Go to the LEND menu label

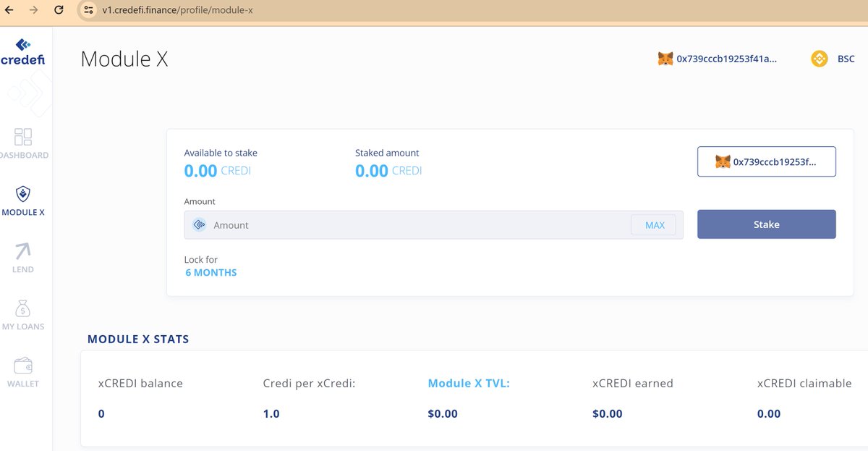[x=23, y=269]
